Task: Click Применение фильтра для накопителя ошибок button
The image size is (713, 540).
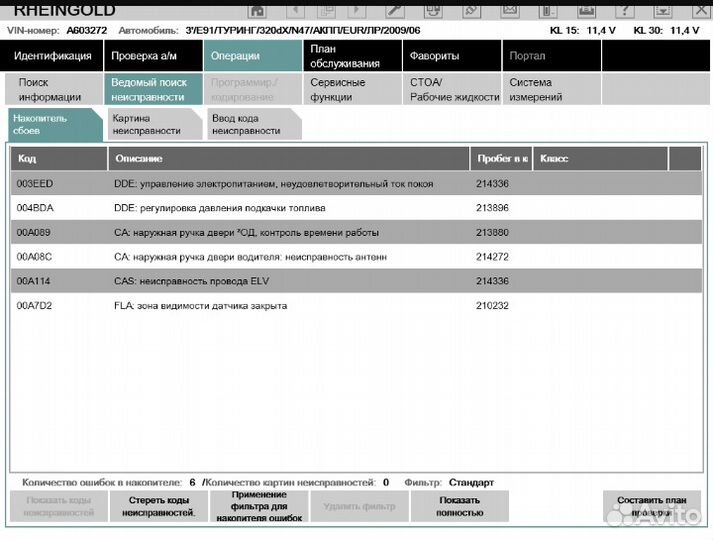Action: click(258, 506)
